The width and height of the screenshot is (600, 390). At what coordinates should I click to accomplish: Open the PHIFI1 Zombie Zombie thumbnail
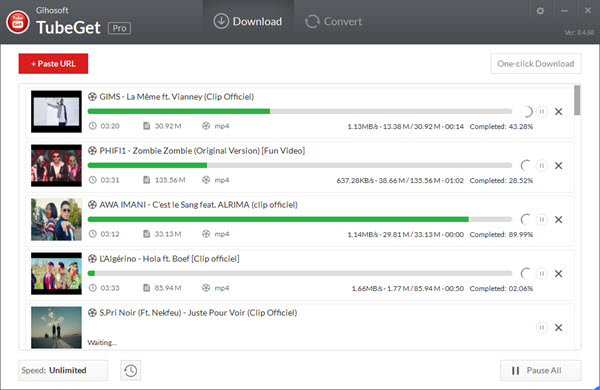[x=56, y=165]
